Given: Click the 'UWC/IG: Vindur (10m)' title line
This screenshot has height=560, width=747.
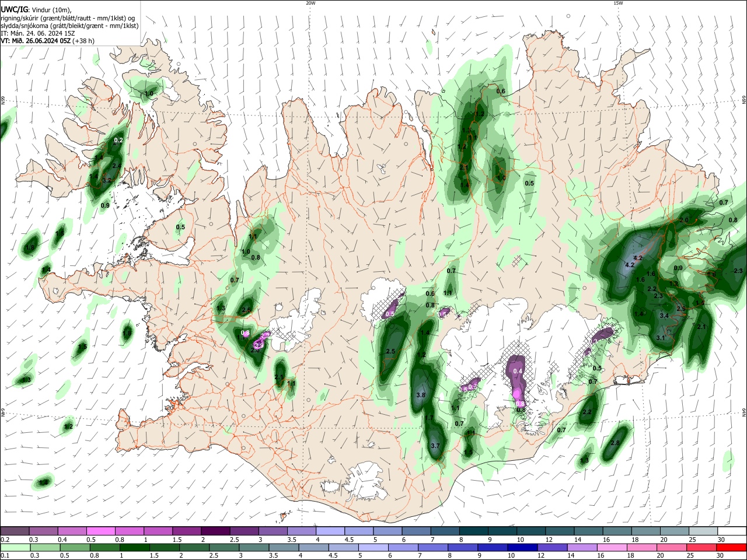Looking at the screenshot, I should (x=36, y=10).
